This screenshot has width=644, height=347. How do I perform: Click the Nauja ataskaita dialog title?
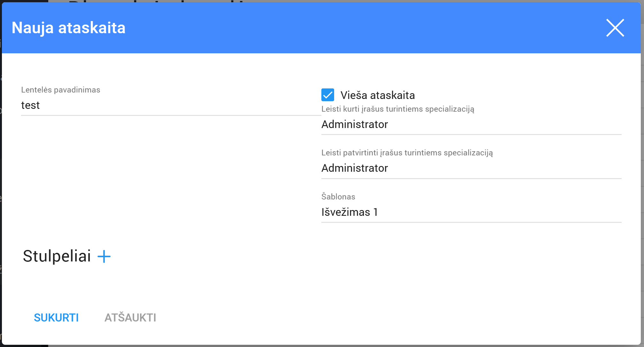68,28
